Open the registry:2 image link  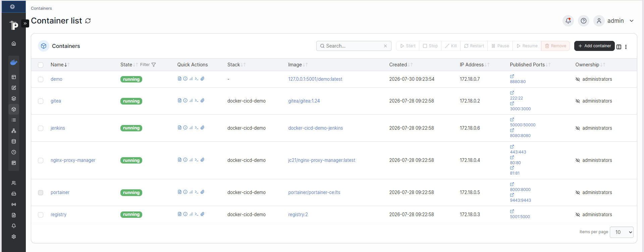coord(298,214)
